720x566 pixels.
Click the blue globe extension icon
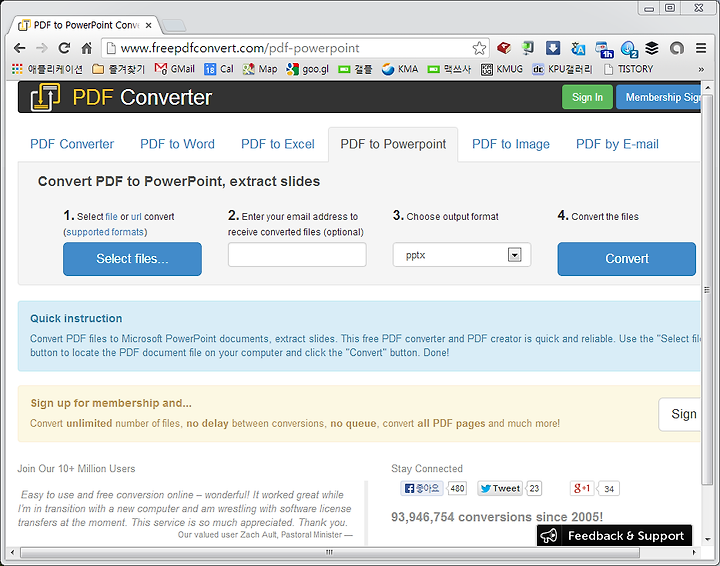[628, 49]
